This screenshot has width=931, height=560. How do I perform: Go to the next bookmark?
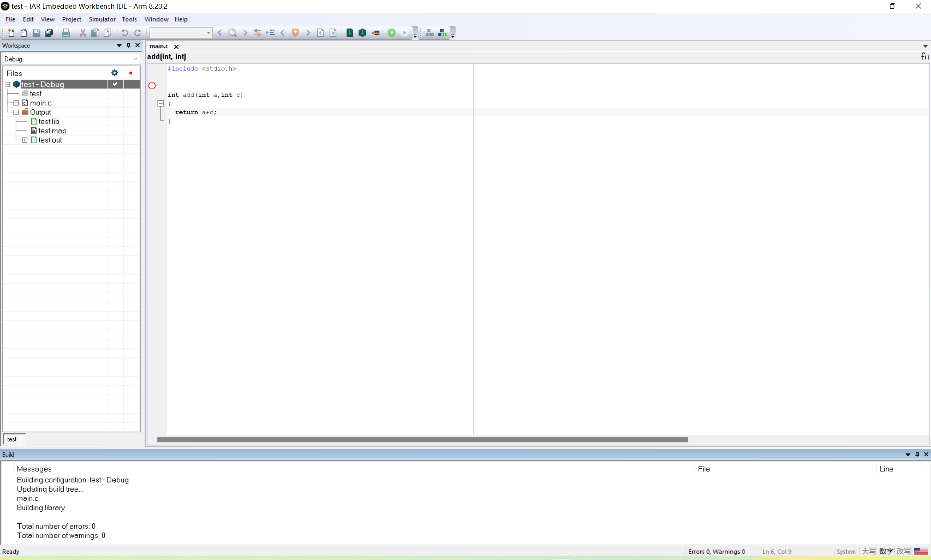[308, 33]
